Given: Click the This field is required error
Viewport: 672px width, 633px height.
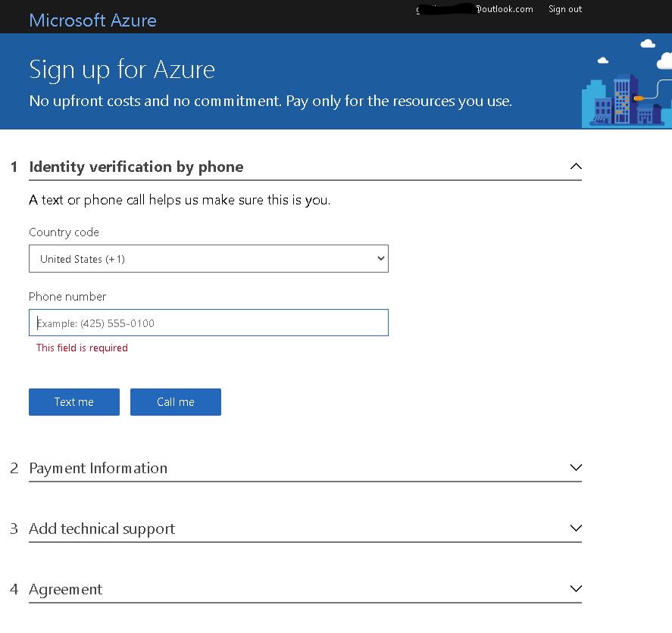Looking at the screenshot, I should [82, 348].
